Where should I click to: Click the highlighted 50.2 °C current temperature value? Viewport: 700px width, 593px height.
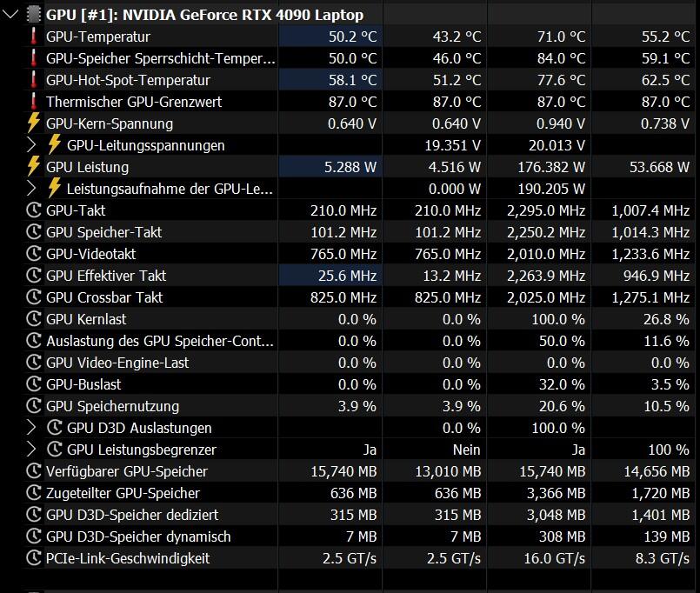coord(353,37)
